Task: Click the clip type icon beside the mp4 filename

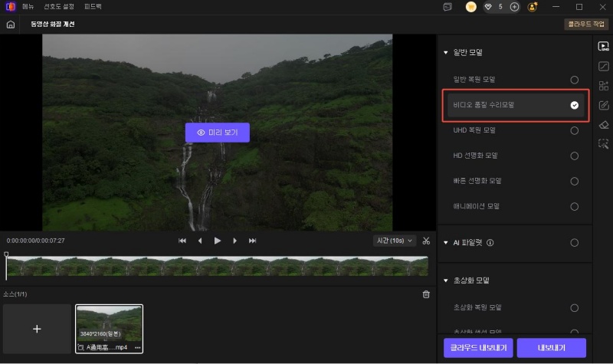Action: [x=80, y=347]
